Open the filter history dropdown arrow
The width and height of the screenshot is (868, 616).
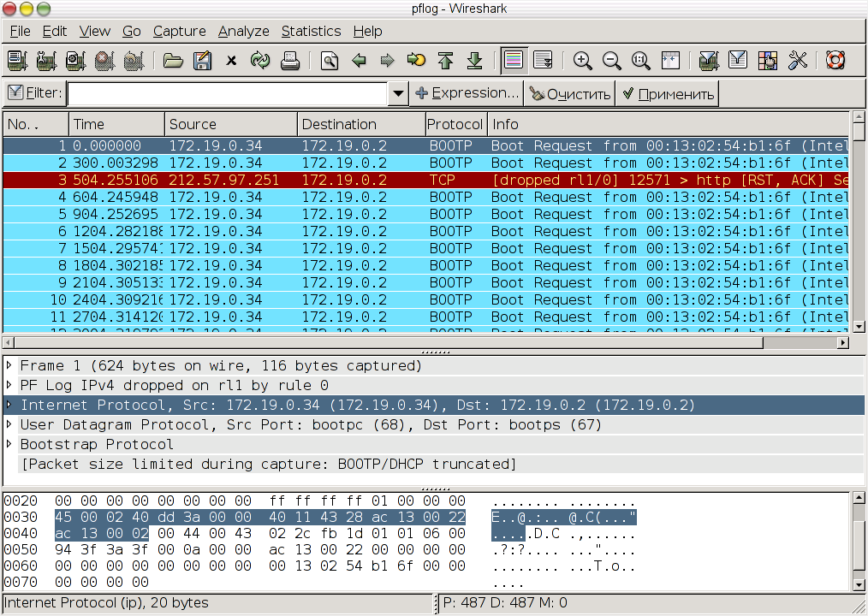(397, 93)
